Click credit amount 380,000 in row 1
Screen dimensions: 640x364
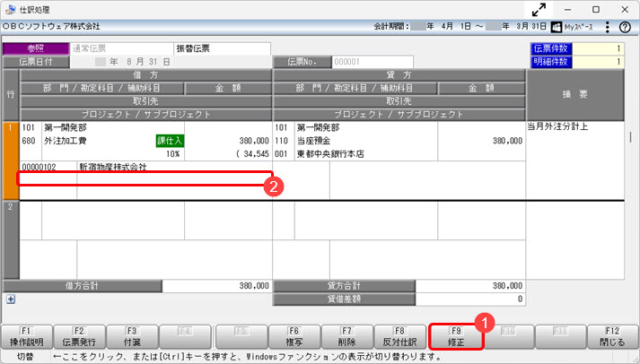(x=507, y=141)
